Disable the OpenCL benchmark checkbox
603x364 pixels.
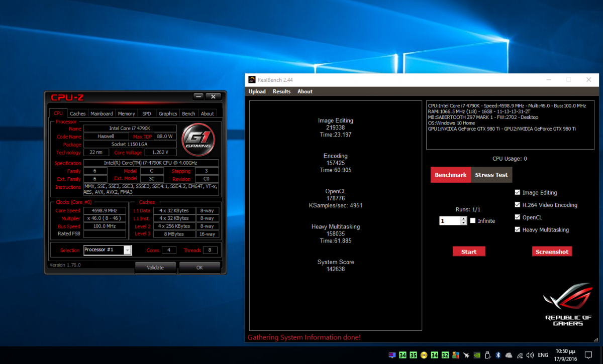click(x=518, y=217)
